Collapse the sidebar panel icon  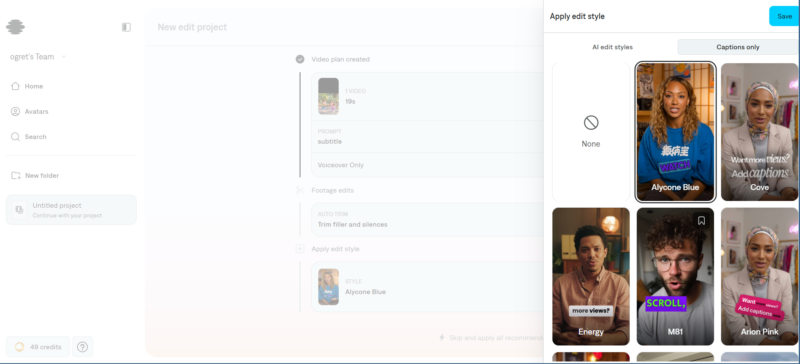click(126, 27)
